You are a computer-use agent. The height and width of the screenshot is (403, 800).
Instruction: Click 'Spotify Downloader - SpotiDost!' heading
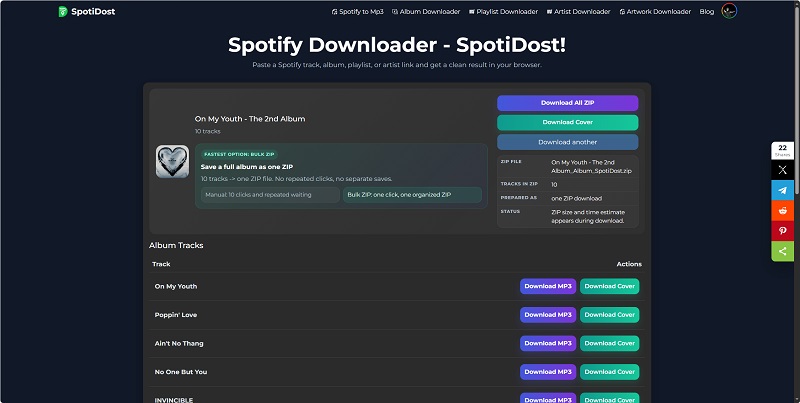[x=397, y=45]
